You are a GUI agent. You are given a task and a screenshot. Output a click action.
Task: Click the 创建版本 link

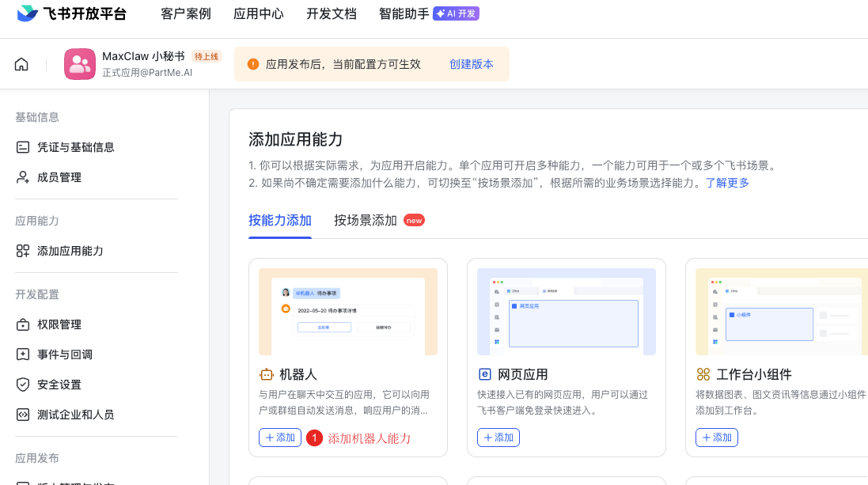click(471, 64)
